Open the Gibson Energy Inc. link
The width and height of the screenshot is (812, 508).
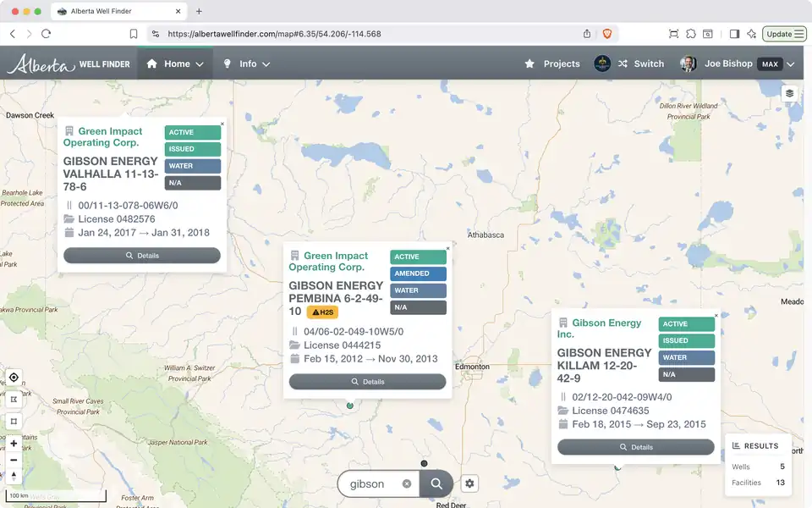599,329
